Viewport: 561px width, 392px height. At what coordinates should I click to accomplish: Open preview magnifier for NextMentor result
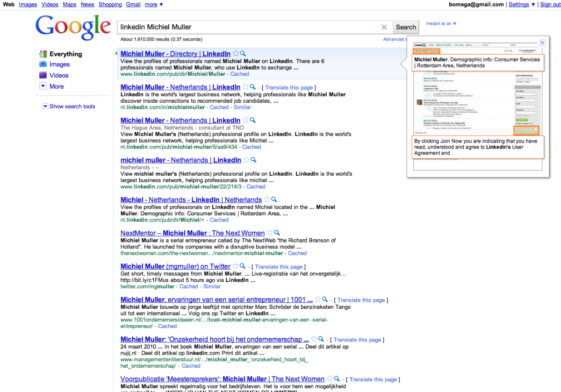[x=277, y=233]
